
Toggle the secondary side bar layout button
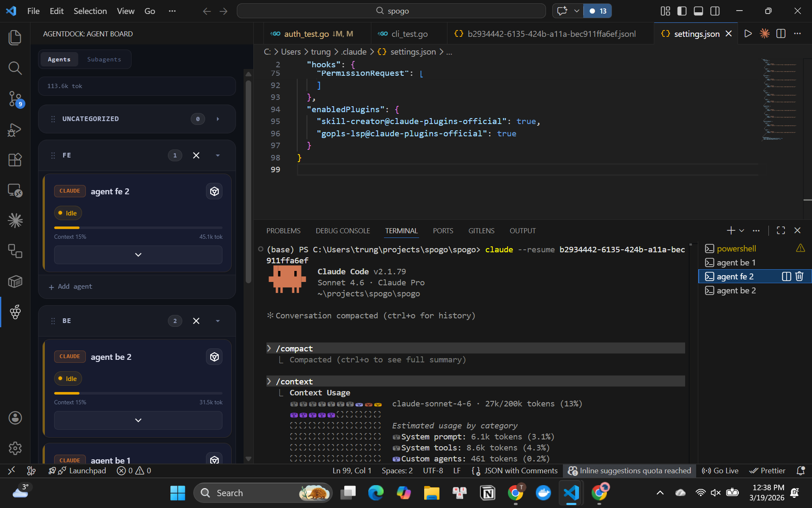pos(715,11)
